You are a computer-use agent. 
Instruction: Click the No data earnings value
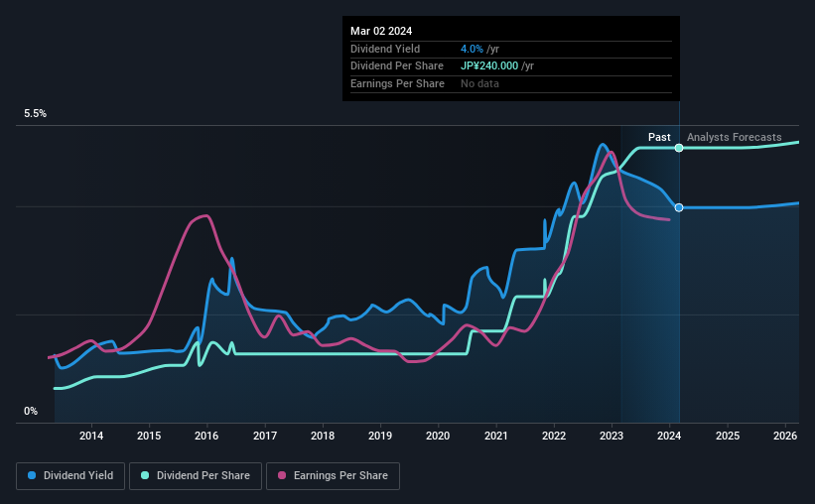click(479, 83)
